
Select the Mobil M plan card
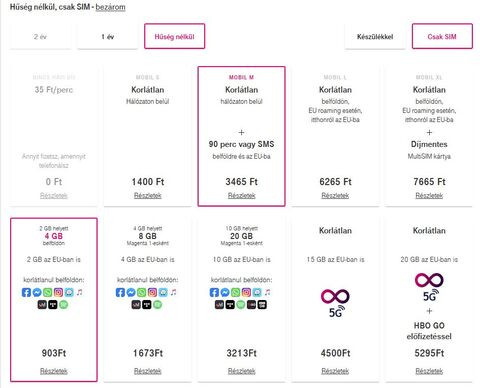(241, 136)
